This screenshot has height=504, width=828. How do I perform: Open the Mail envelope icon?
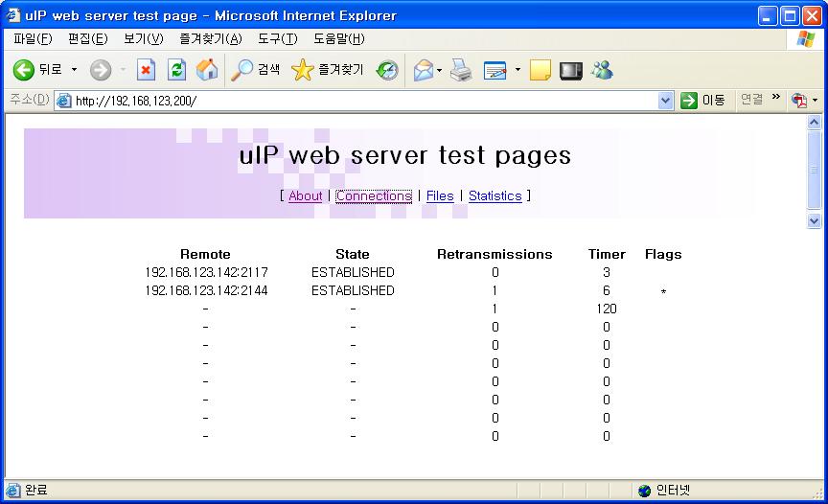point(424,70)
